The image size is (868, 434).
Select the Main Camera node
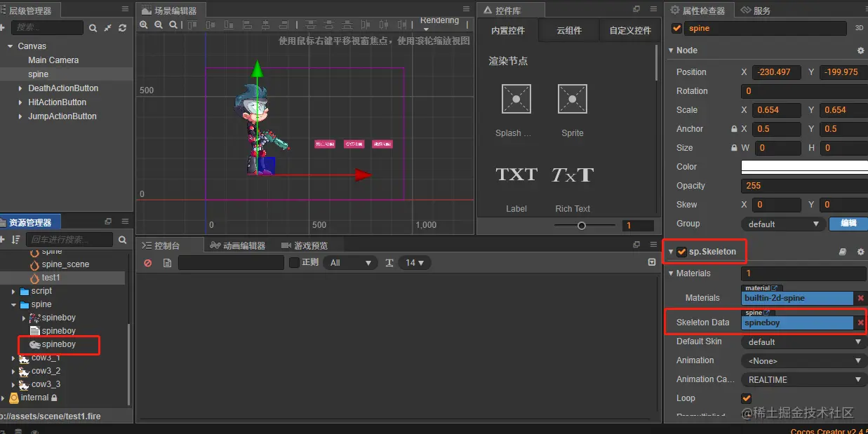(x=53, y=60)
